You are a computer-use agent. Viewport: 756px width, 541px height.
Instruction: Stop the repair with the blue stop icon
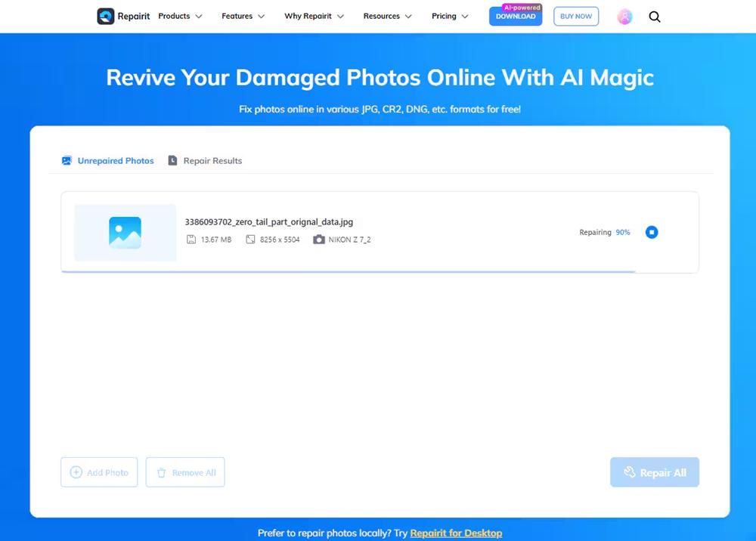[652, 232]
